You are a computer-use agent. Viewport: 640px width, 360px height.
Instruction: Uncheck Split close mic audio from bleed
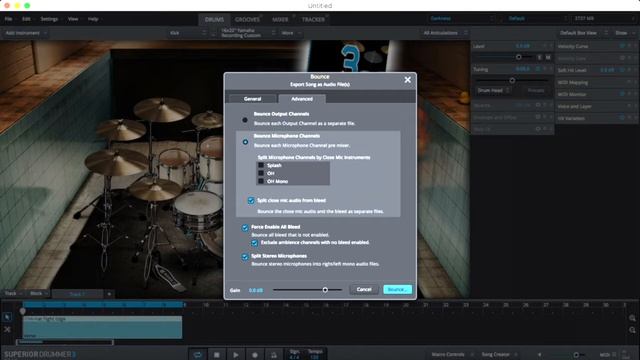coord(251,200)
